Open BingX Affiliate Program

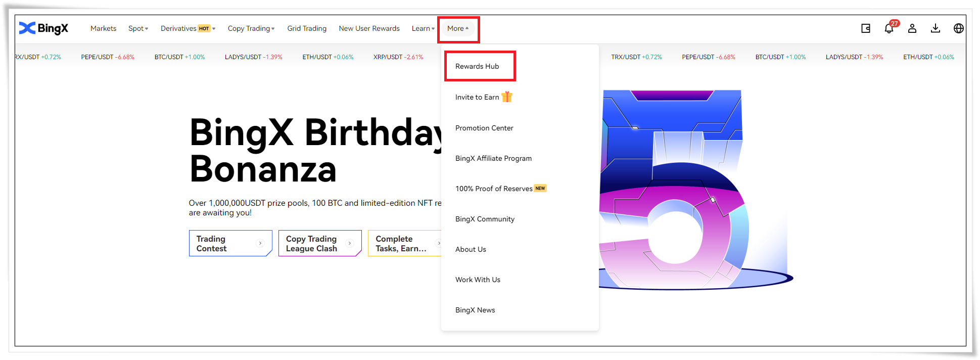pyautogui.click(x=493, y=158)
